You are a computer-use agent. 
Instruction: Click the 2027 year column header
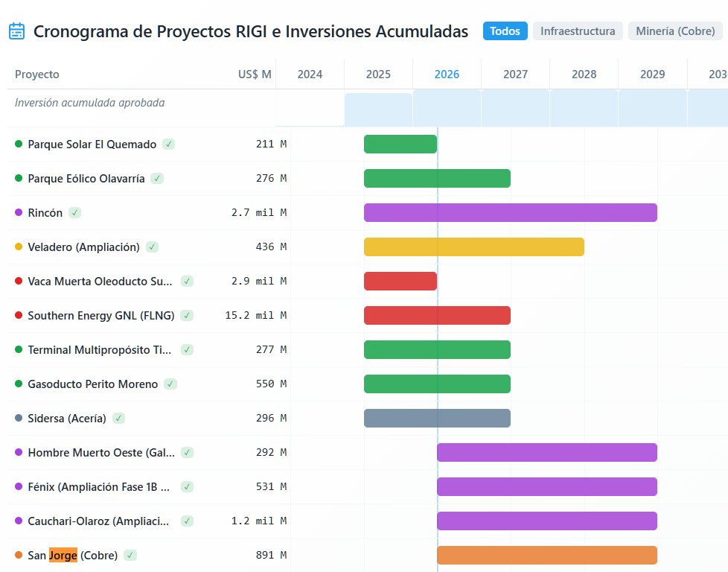tap(515, 74)
